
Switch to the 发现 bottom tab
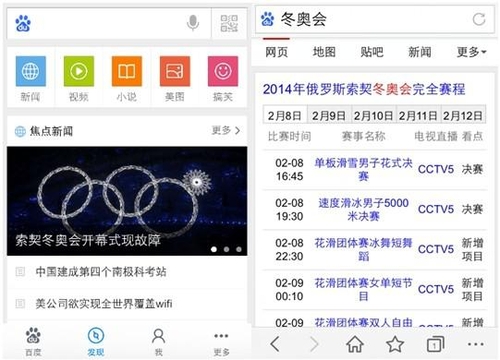(96, 341)
